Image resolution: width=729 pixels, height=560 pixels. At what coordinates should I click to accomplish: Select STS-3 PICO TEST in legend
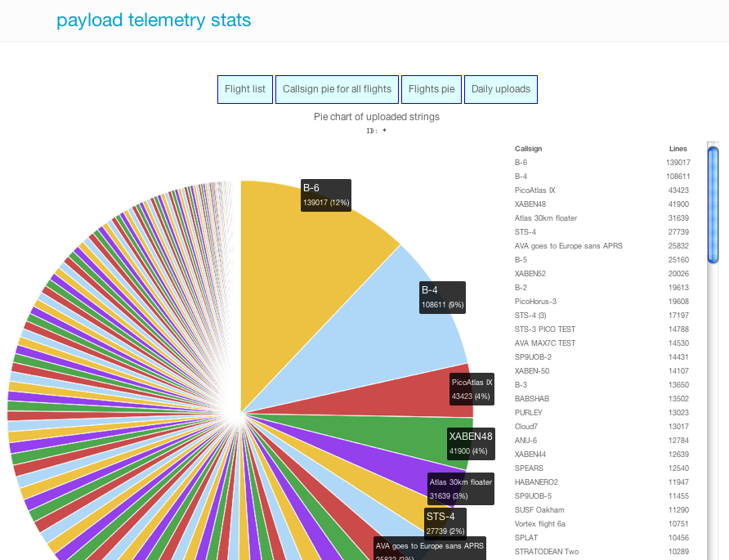602,329
